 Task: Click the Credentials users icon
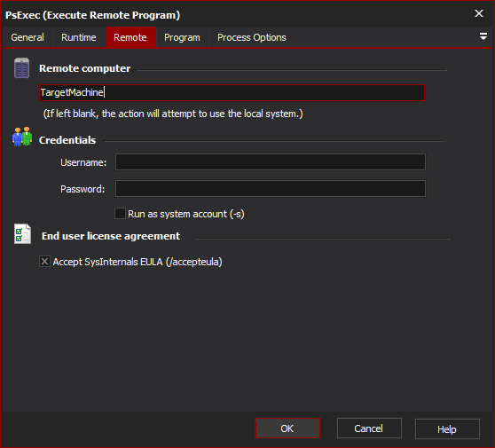point(22,137)
